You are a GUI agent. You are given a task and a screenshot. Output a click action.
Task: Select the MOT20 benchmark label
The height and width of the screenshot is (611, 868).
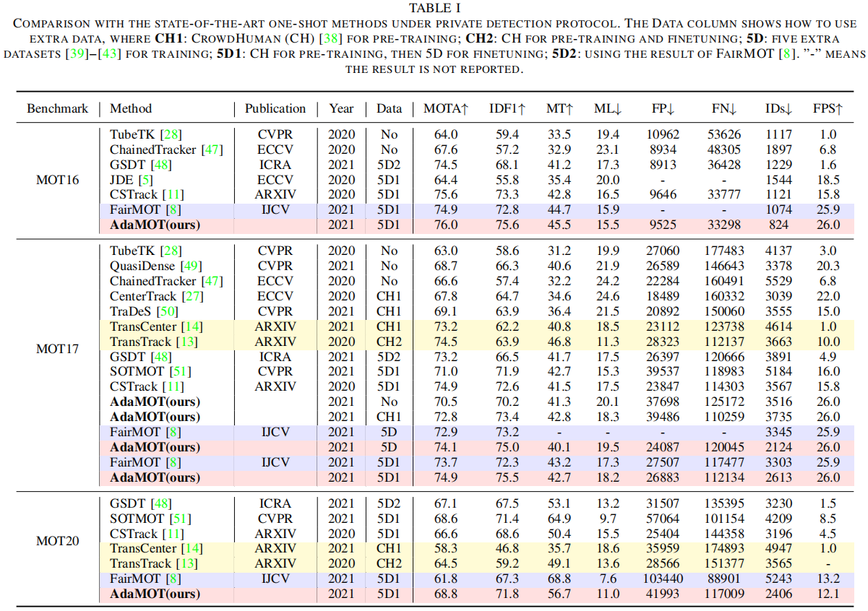click(x=58, y=541)
